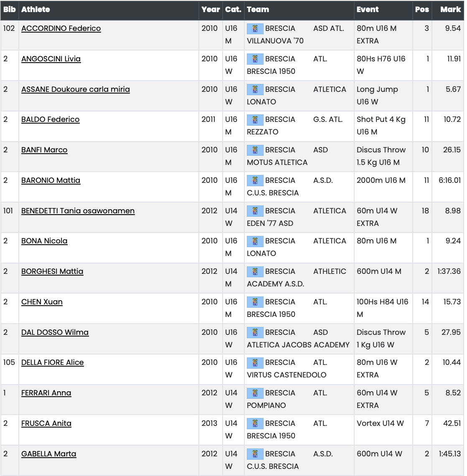The height and width of the screenshot is (476, 467).
Task: Click event 'Long Jump U16 W'
Action: 377,95
